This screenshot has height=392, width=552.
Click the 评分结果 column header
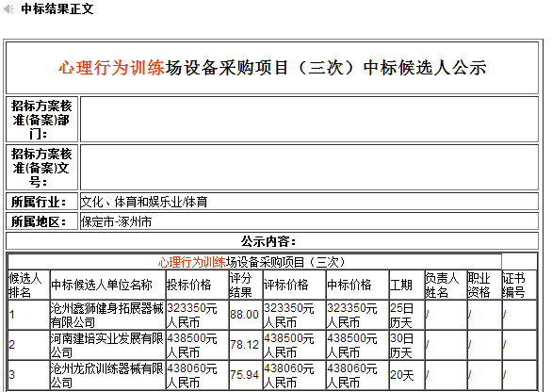245,285
